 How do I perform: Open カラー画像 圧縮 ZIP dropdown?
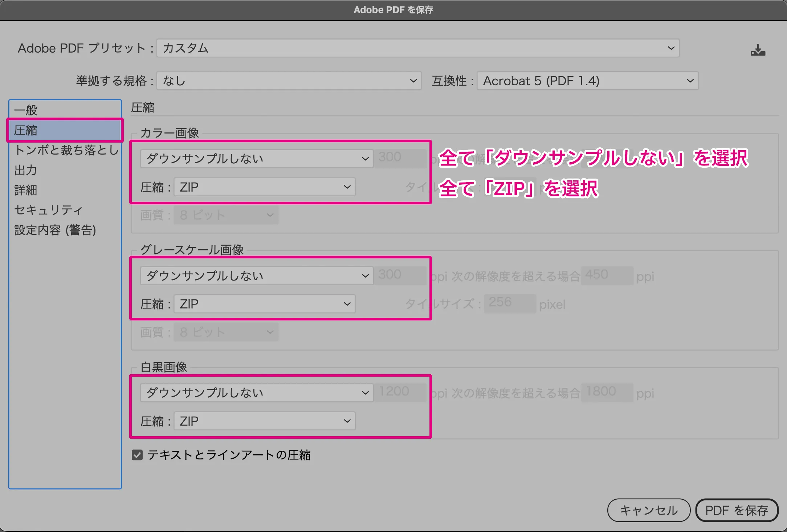pyautogui.click(x=265, y=187)
